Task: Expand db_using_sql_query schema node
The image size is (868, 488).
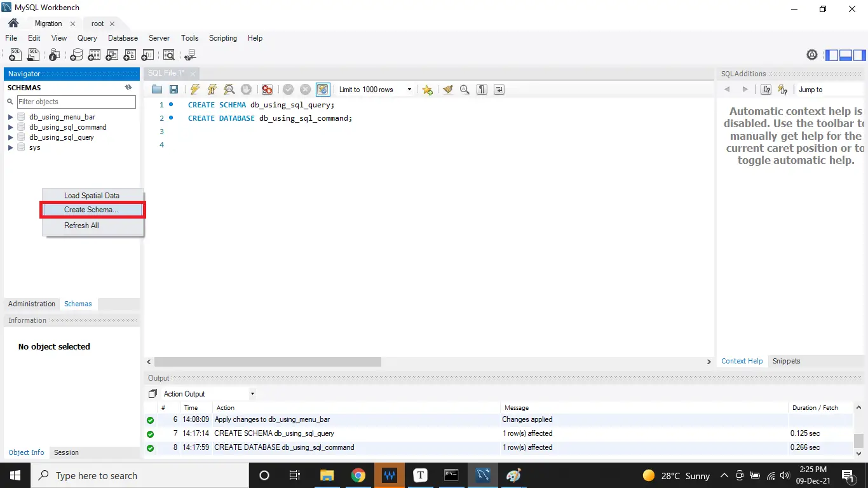Action: pos(11,137)
